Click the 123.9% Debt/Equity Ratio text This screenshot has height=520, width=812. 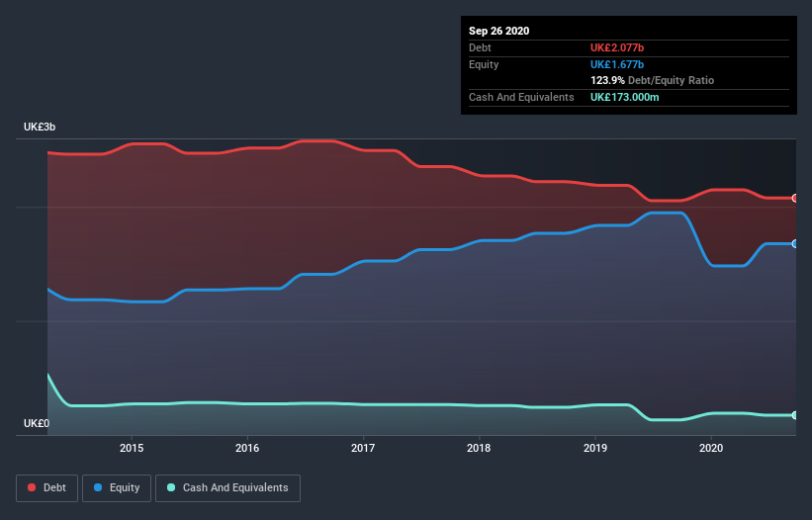[652, 80]
